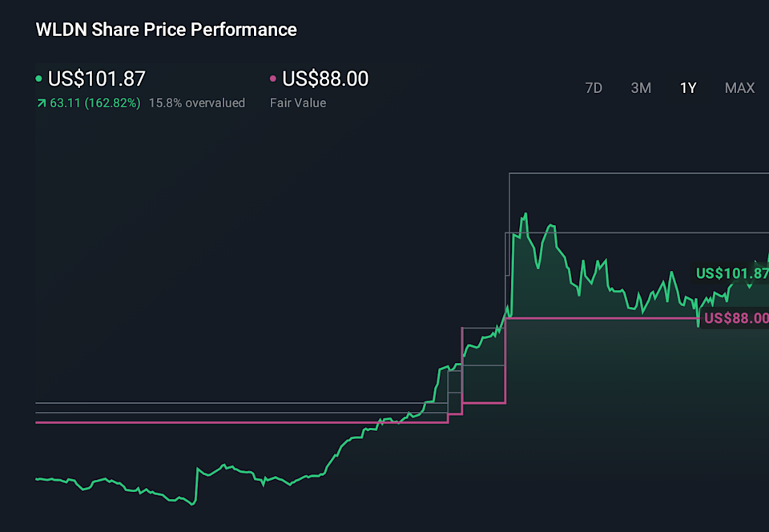Image resolution: width=769 pixels, height=532 pixels.
Task: Click the pink fair value line's flat left segment
Action: coord(240,422)
